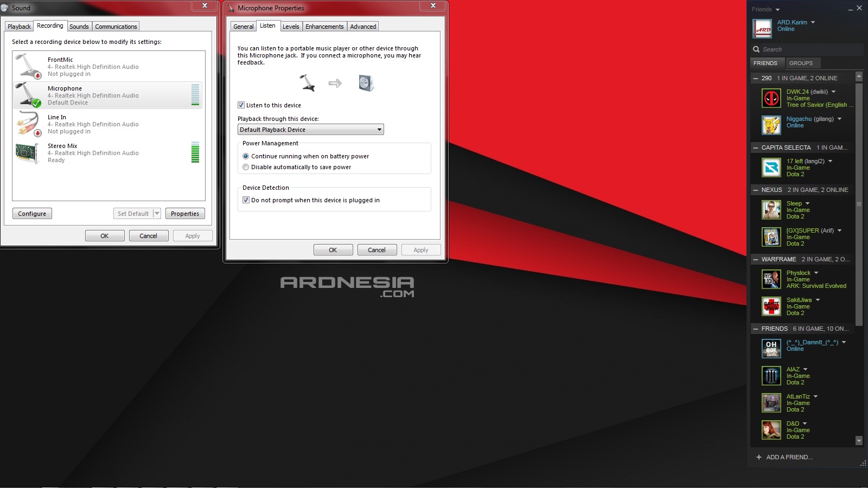Screen dimensions: 868x488
Task: Click Physlock's friend avatar
Action: [x=771, y=279]
